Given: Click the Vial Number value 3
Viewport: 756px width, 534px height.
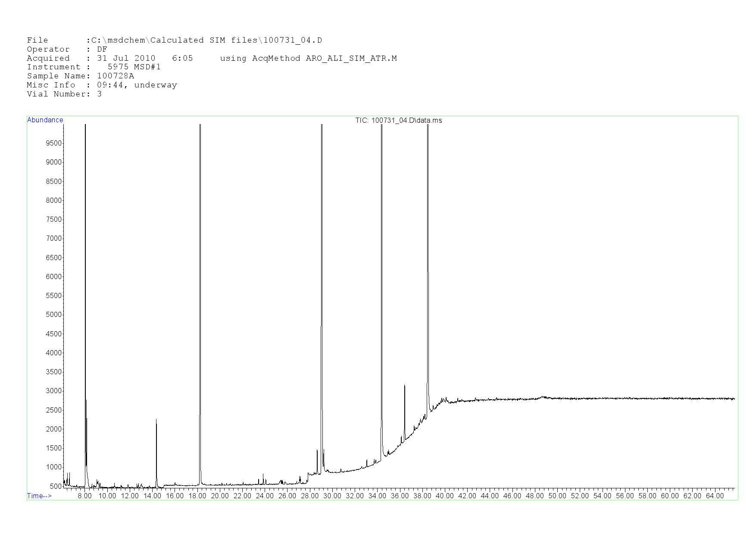Looking at the screenshot, I should coord(100,94).
